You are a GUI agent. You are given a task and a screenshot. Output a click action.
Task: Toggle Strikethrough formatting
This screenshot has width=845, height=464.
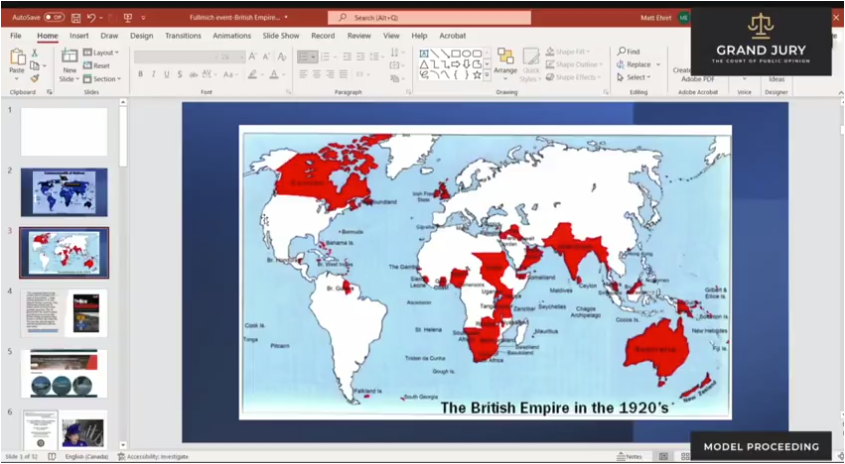point(193,74)
